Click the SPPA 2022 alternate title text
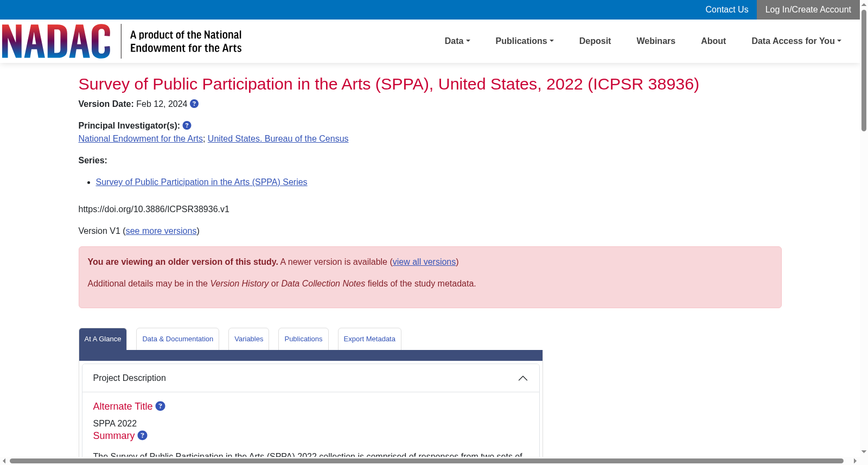The height and width of the screenshot is (465, 868). pyautogui.click(x=115, y=424)
